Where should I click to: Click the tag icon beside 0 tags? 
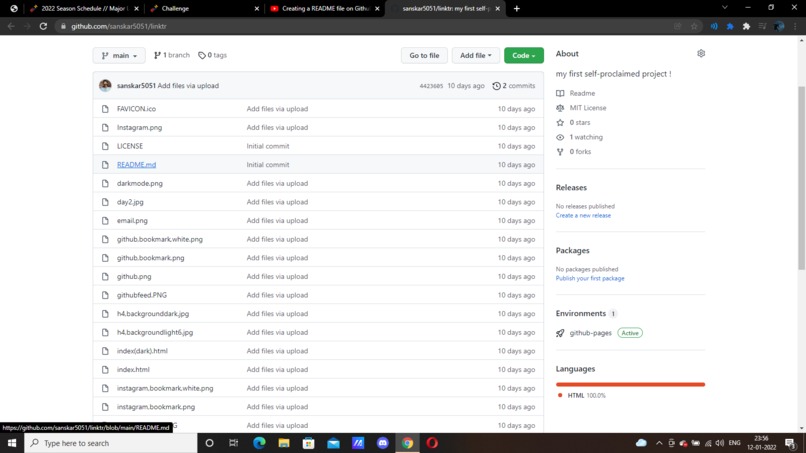202,55
